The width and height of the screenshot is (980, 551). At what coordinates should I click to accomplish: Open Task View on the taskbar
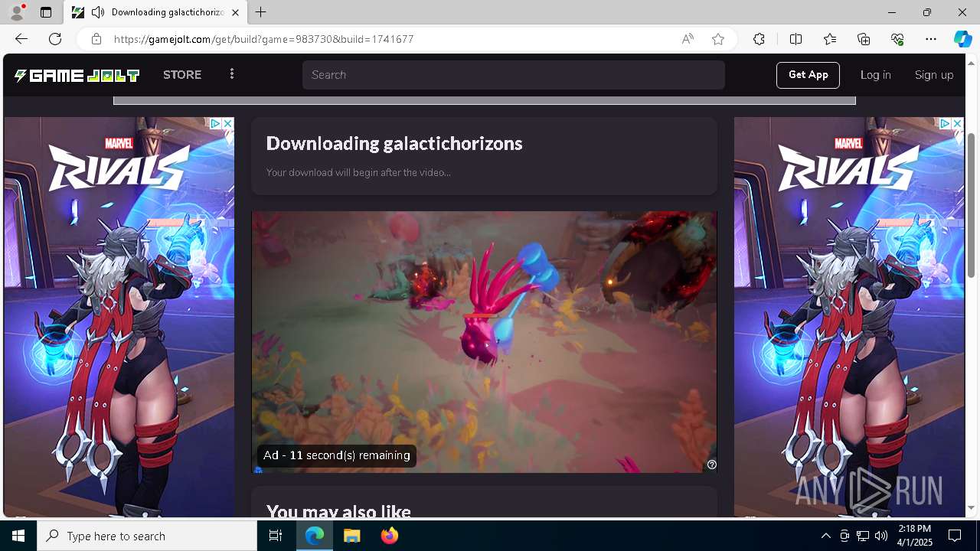tap(276, 536)
